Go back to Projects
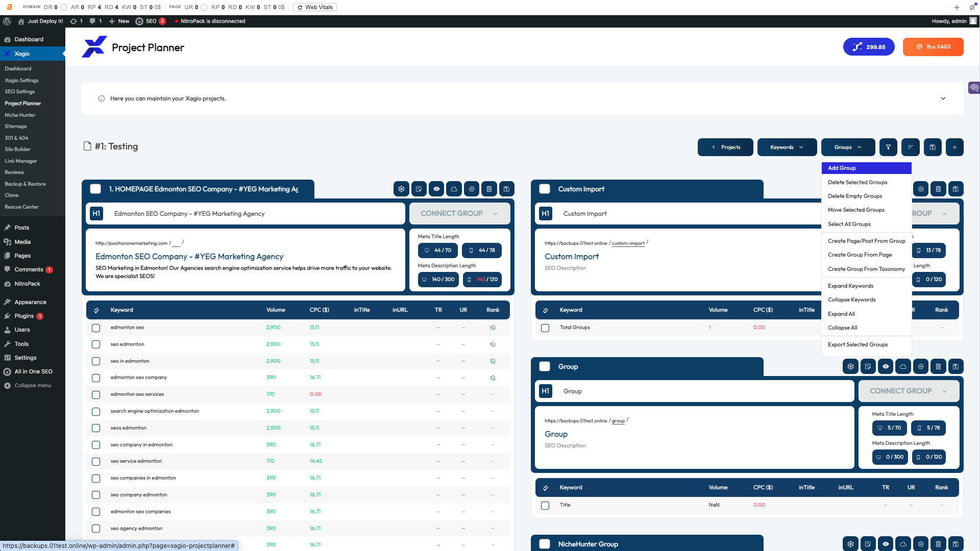The width and height of the screenshot is (980, 551). [725, 147]
